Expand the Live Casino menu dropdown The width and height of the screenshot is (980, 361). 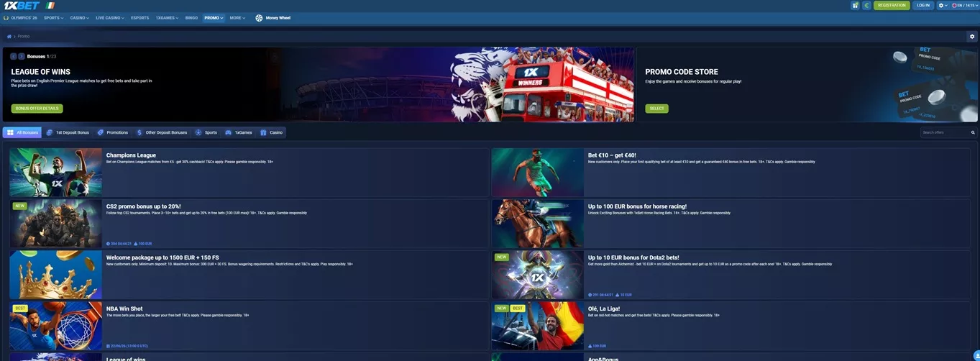click(110, 18)
